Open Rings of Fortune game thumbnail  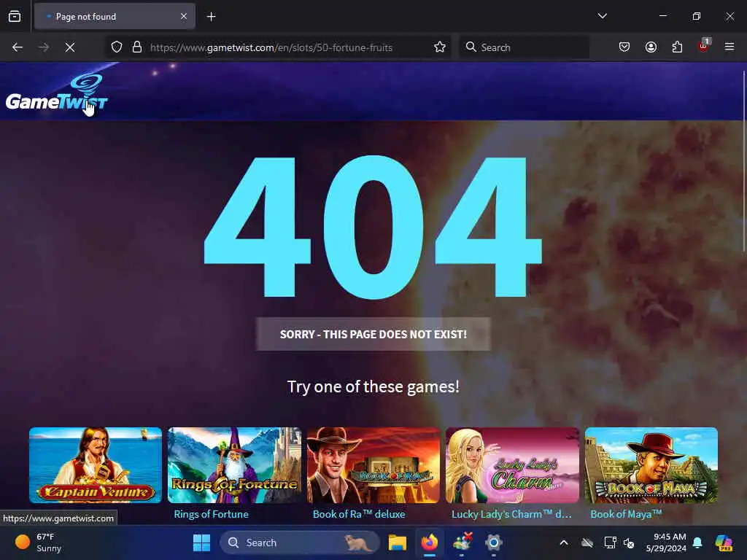click(234, 465)
